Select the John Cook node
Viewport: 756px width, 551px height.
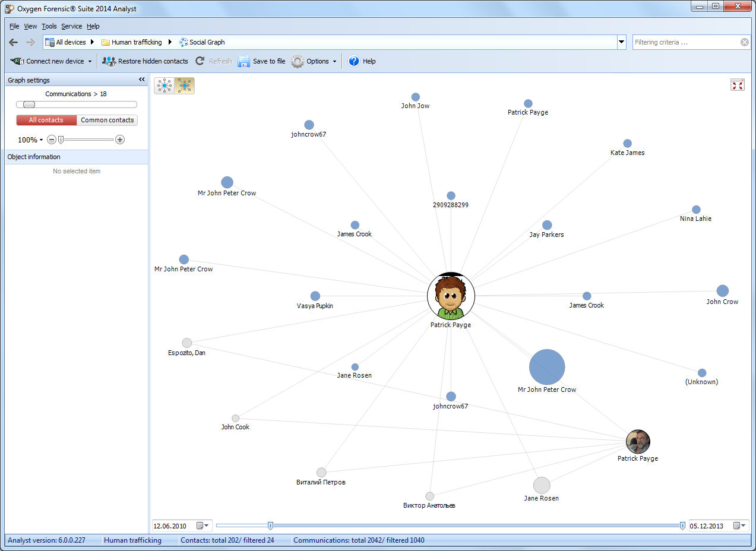235,418
